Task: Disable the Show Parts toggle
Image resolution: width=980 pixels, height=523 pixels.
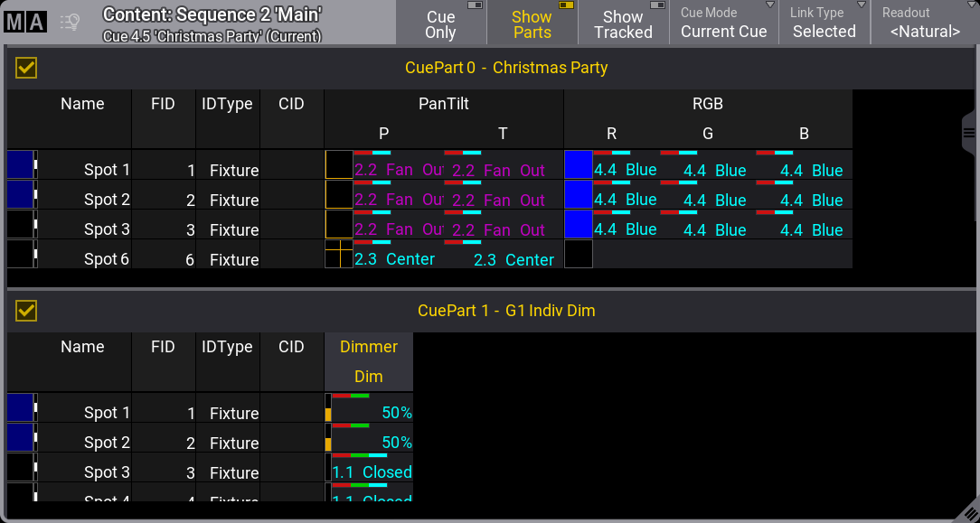Action: (532, 23)
